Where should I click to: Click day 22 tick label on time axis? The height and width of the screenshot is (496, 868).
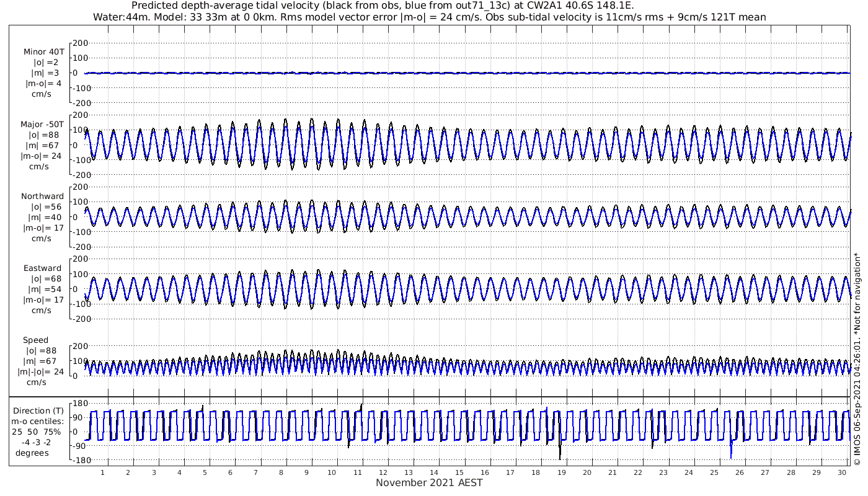coord(638,473)
